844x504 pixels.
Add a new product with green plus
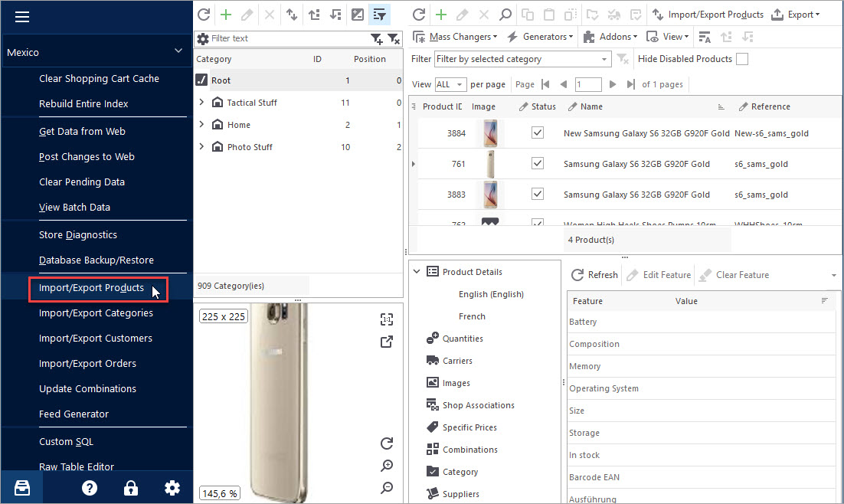[441, 15]
